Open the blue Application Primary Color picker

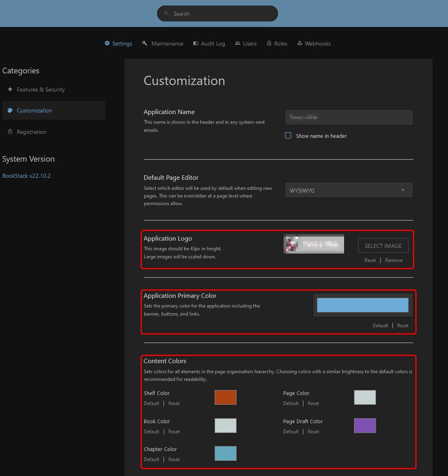click(362, 305)
